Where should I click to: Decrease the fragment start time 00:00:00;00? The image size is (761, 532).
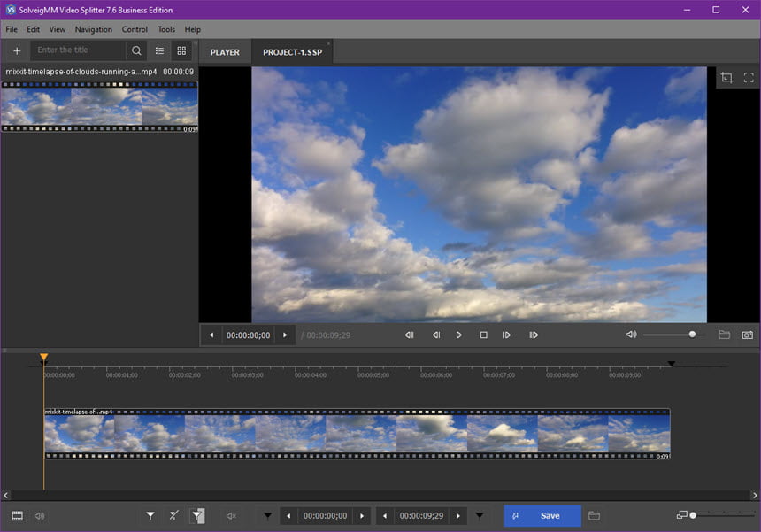coord(288,516)
